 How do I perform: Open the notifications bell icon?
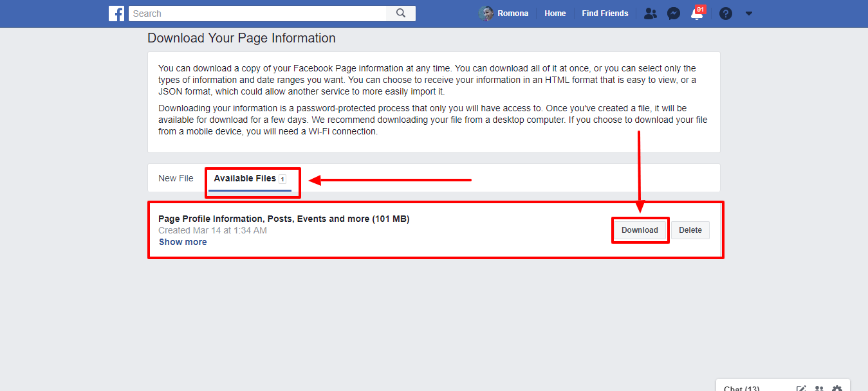point(697,14)
